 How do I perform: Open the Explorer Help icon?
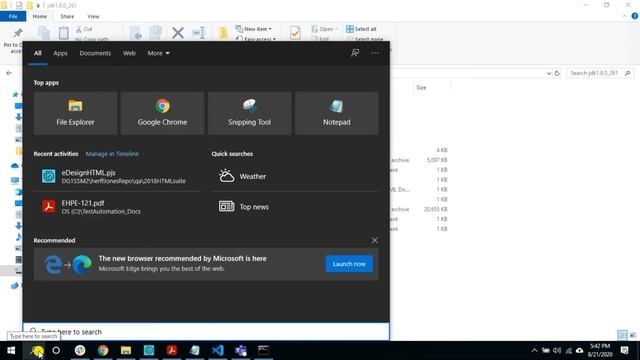635,16
